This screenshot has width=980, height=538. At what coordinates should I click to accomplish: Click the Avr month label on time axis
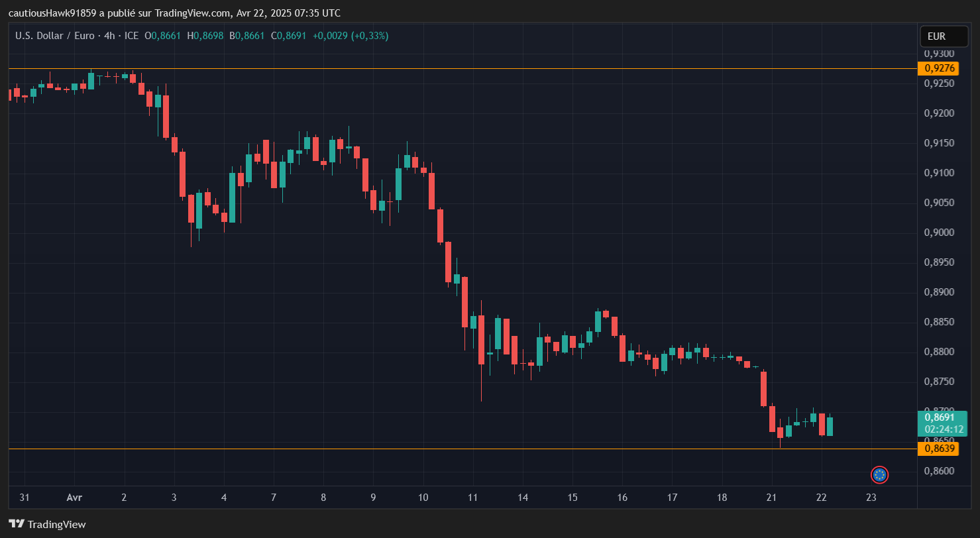coord(74,497)
